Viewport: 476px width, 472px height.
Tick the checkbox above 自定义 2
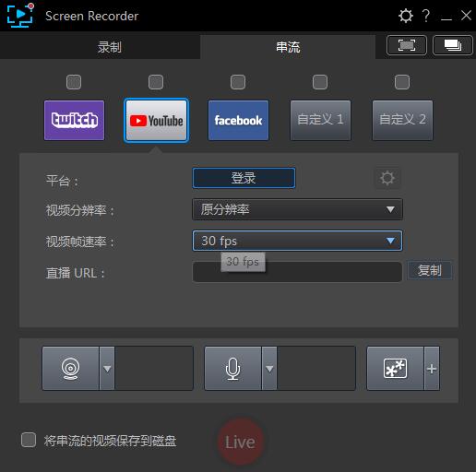(x=402, y=82)
